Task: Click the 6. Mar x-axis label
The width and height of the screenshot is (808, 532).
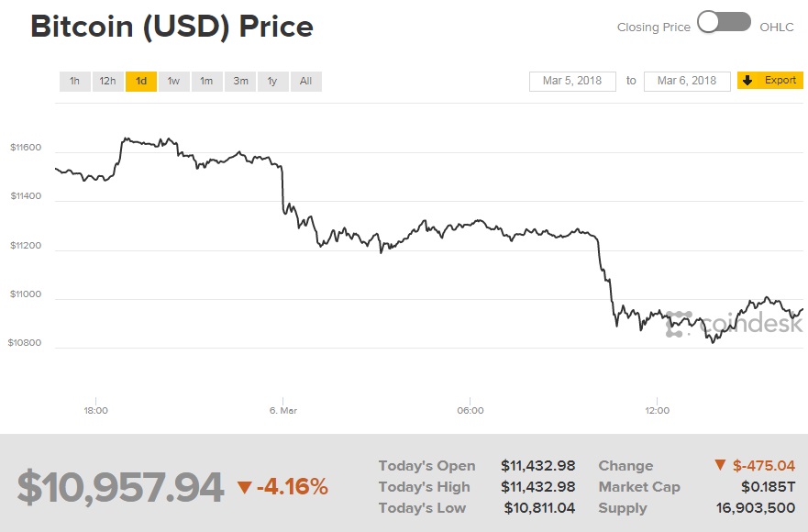Action: 283,410
